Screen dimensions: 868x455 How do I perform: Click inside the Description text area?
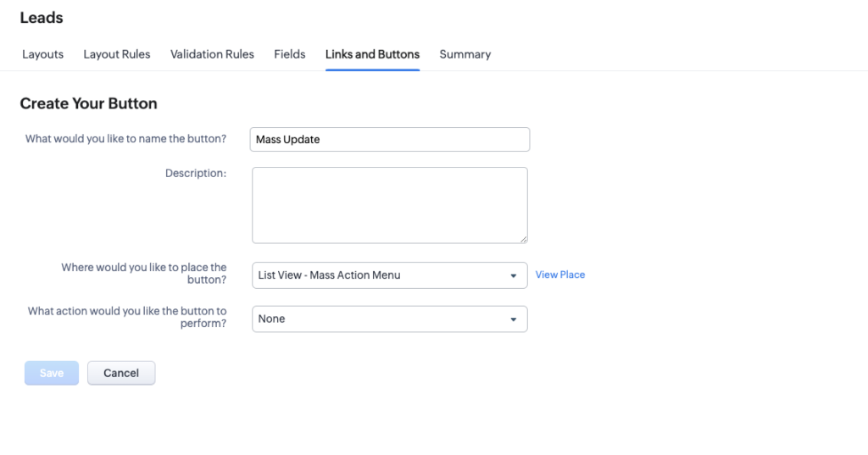(x=390, y=205)
